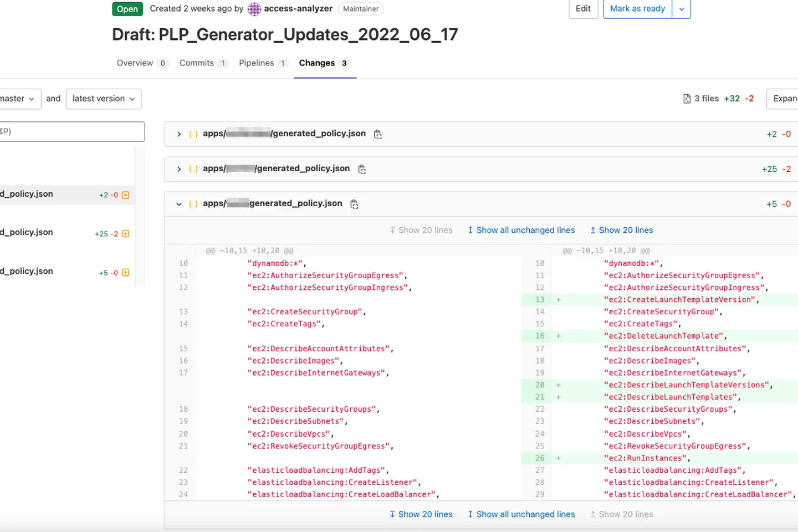Click JSON file icon of second apps file header
This screenshot has height=532, width=798.
tap(193, 169)
